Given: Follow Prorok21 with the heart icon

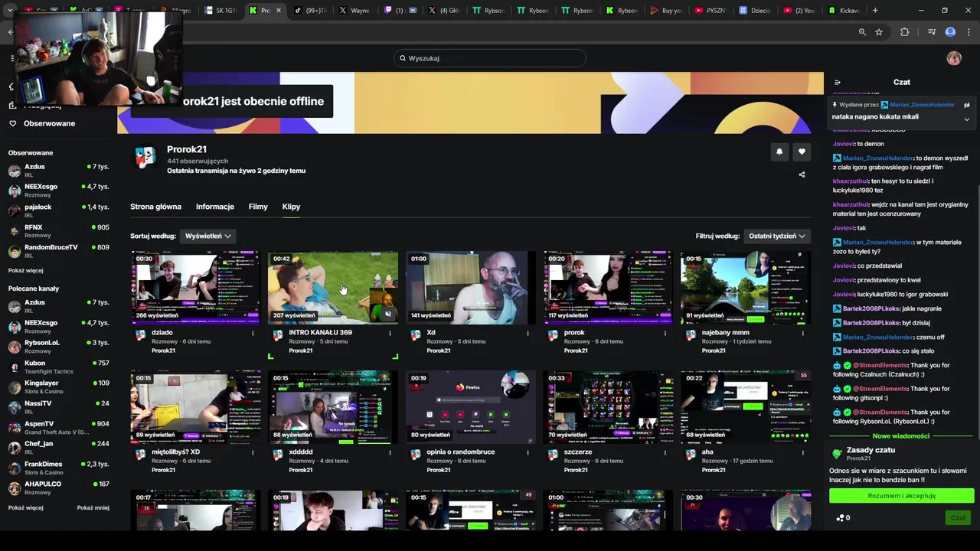Looking at the screenshot, I should point(802,152).
